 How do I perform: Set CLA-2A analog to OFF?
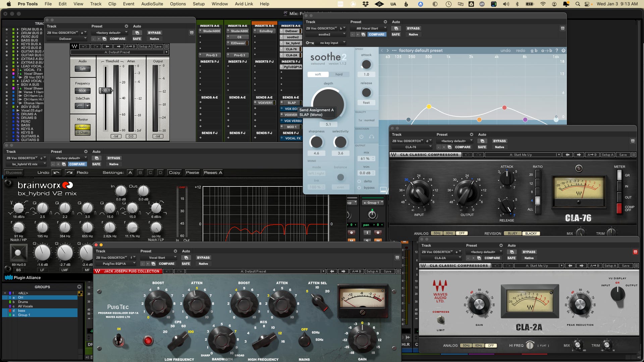click(x=491, y=346)
